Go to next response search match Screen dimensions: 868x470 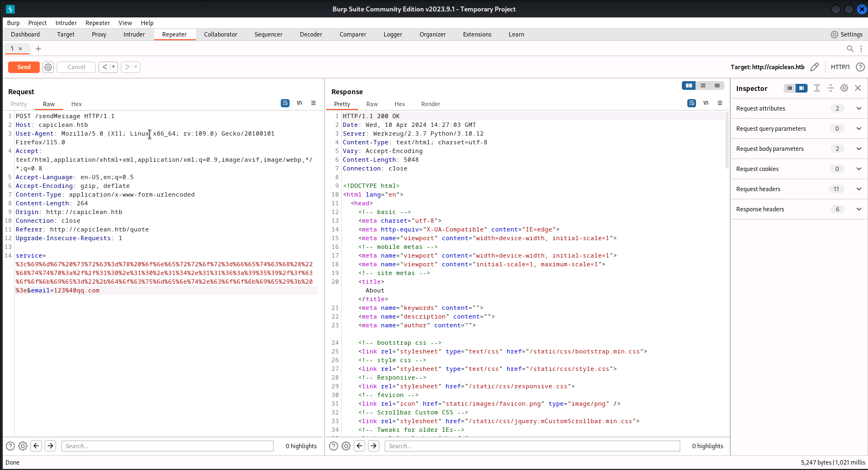373,446
